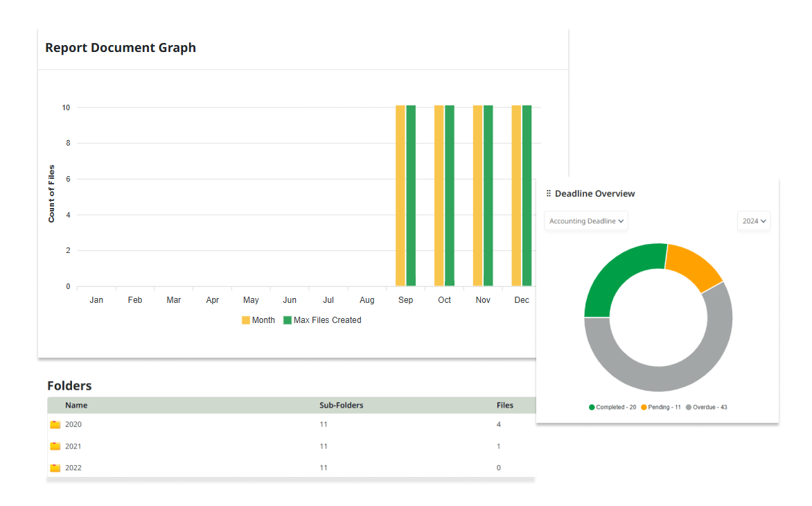Sort folders by Sub-Folders column header
The width and height of the screenshot is (812, 506).
point(341,405)
